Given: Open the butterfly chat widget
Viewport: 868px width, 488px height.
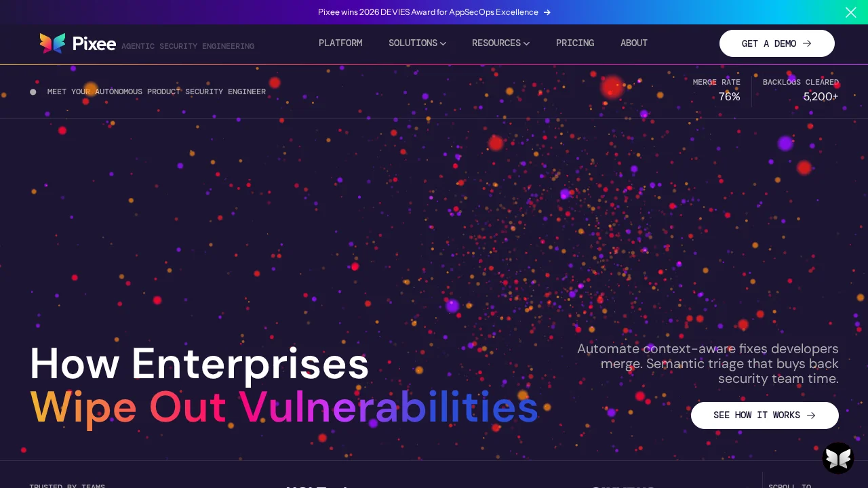Looking at the screenshot, I should pyautogui.click(x=838, y=459).
